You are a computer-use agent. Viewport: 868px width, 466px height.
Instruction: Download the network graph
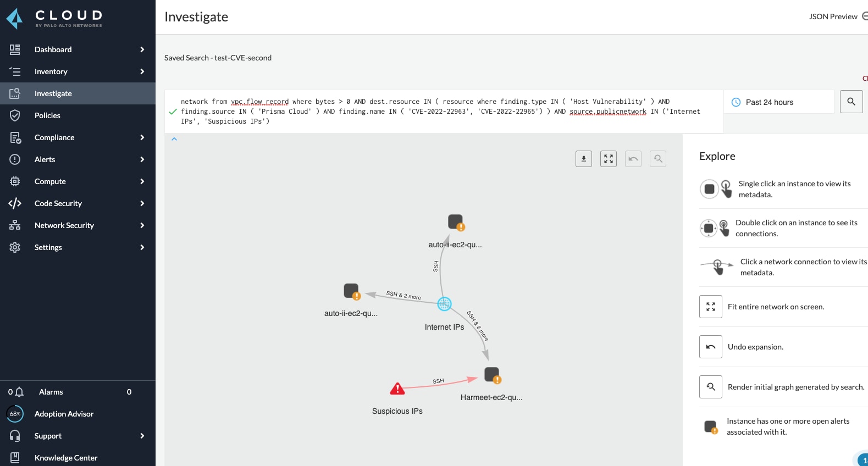pyautogui.click(x=584, y=159)
